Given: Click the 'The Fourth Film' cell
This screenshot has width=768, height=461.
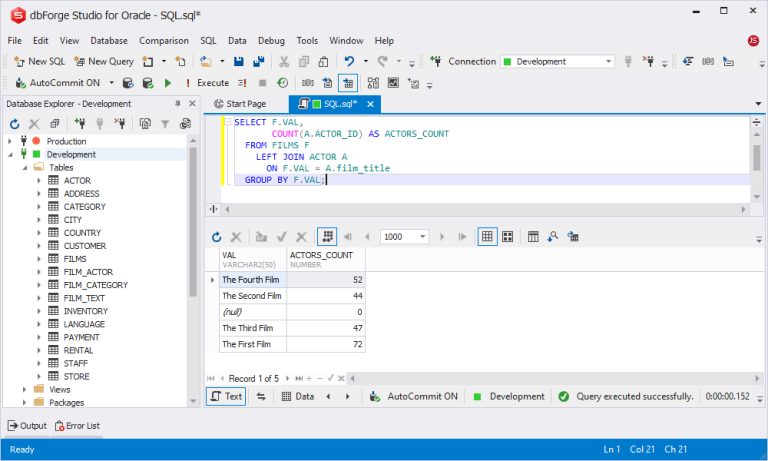Looking at the screenshot, I should coord(253,280).
